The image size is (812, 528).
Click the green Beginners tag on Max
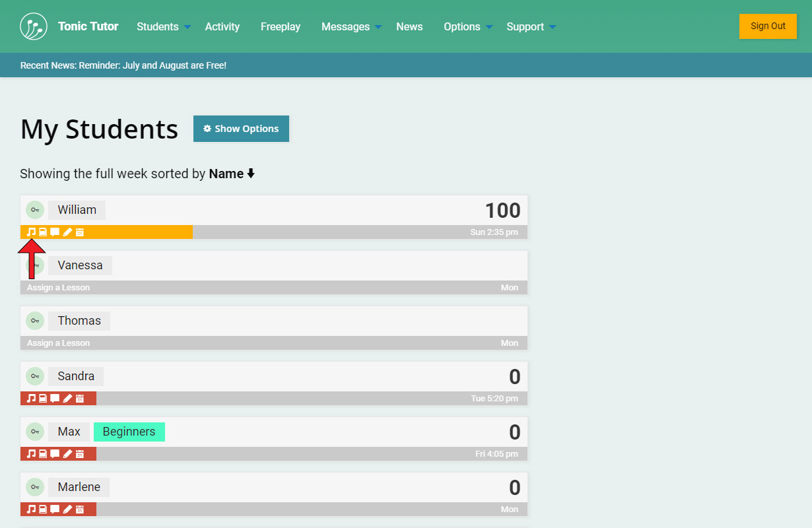tap(129, 432)
